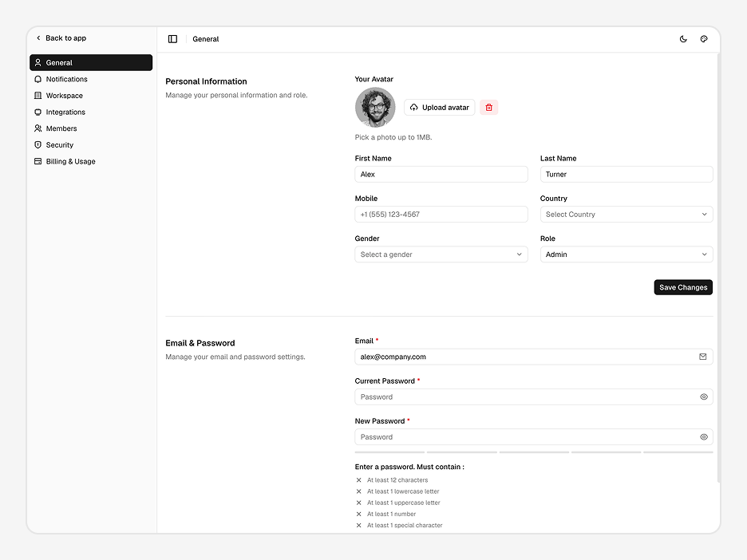The height and width of the screenshot is (560, 747).
Task: Click X icon beside uppercase letter rule
Action: 358,503
